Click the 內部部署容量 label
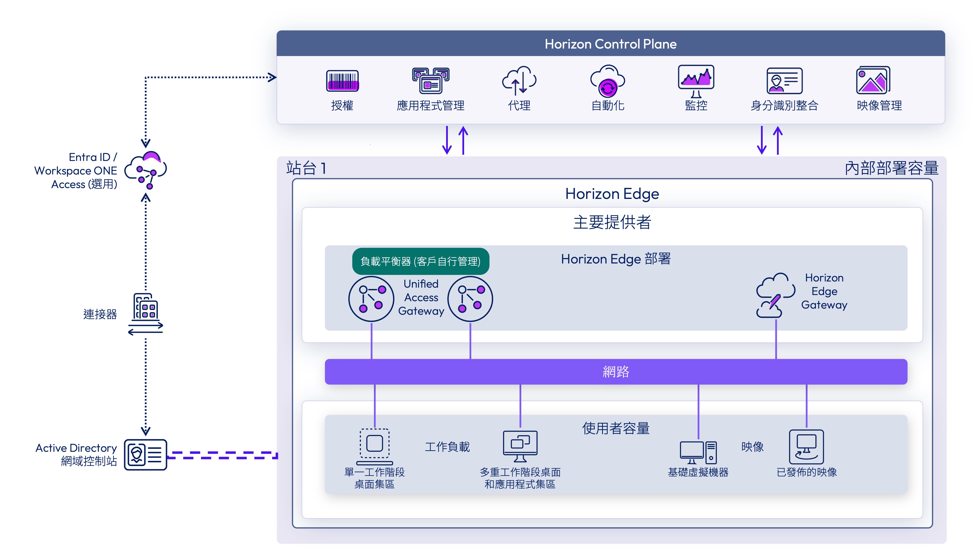This screenshot has width=980, height=558. coord(892,168)
